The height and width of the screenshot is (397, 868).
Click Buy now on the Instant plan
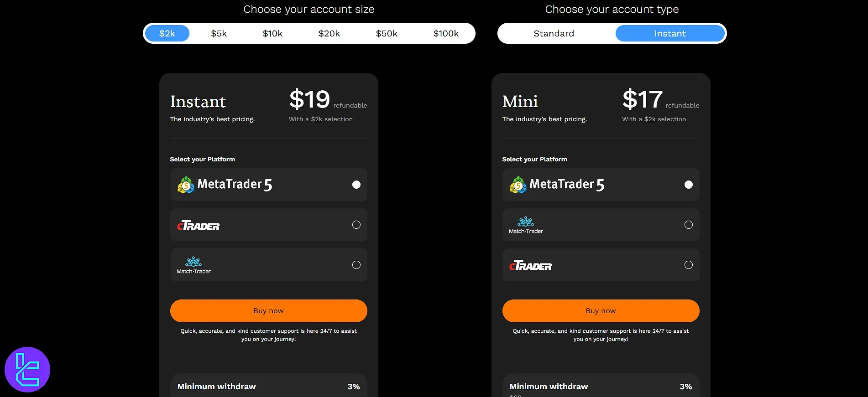coord(268,310)
